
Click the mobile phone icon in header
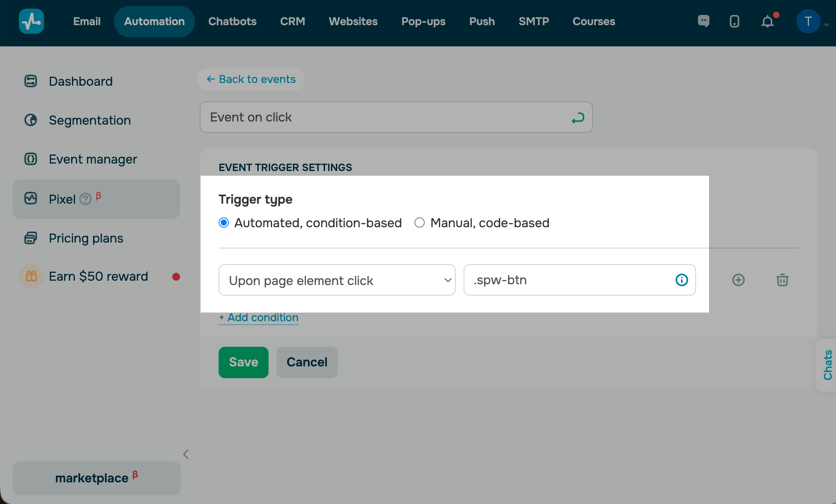pyautogui.click(x=734, y=21)
